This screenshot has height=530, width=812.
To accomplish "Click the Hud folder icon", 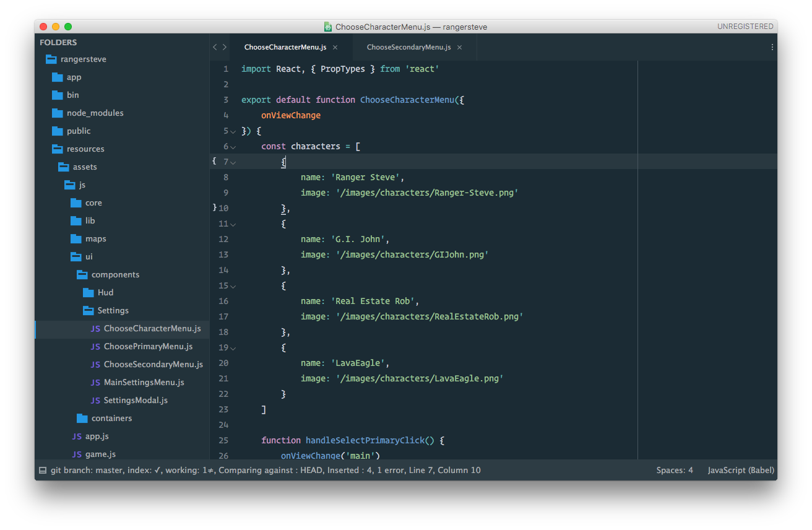I will (88, 293).
